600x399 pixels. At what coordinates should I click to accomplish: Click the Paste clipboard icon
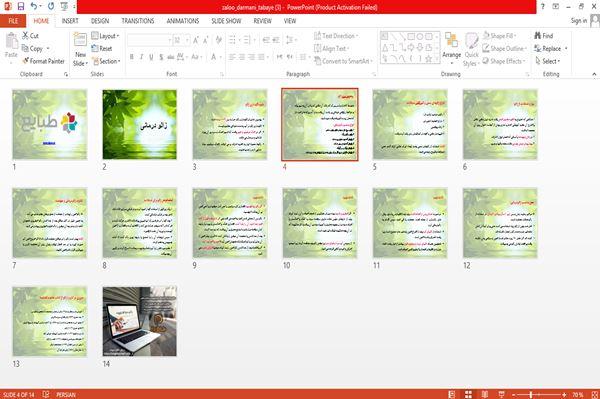click(x=11, y=41)
